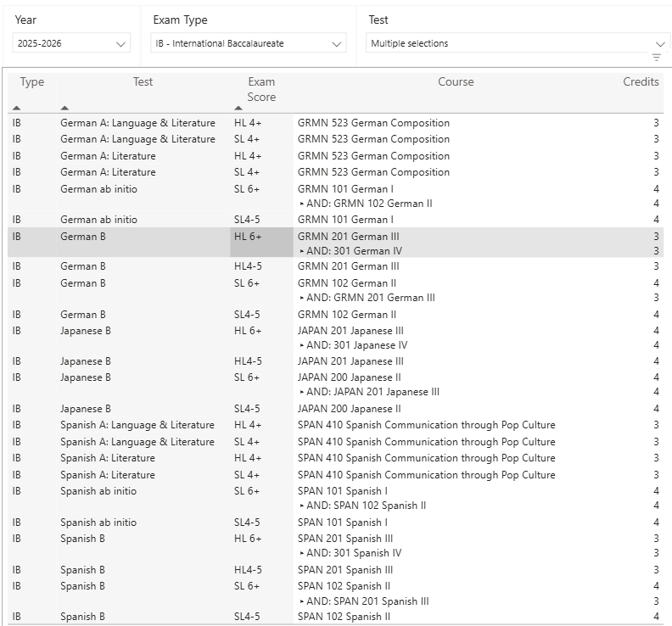Click the filter icon below Test dropdown
Image resolution: width=672 pixels, height=626 pixels.
click(x=656, y=58)
